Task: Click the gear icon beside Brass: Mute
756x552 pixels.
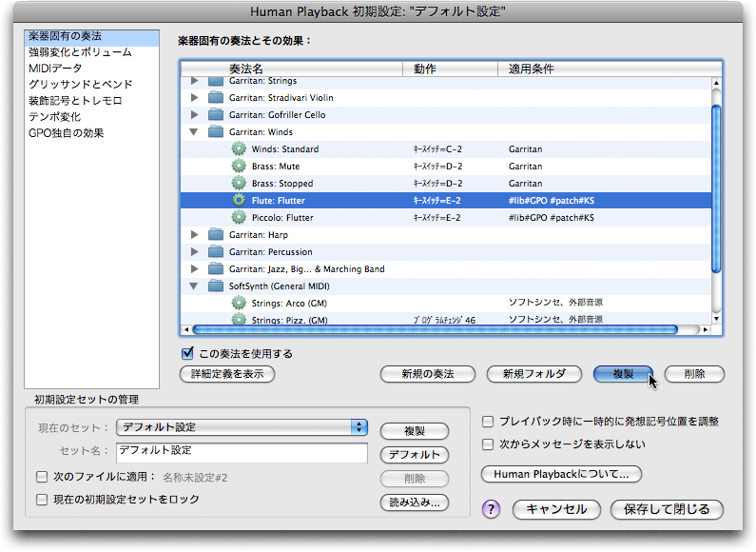Action: (x=239, y=166)
